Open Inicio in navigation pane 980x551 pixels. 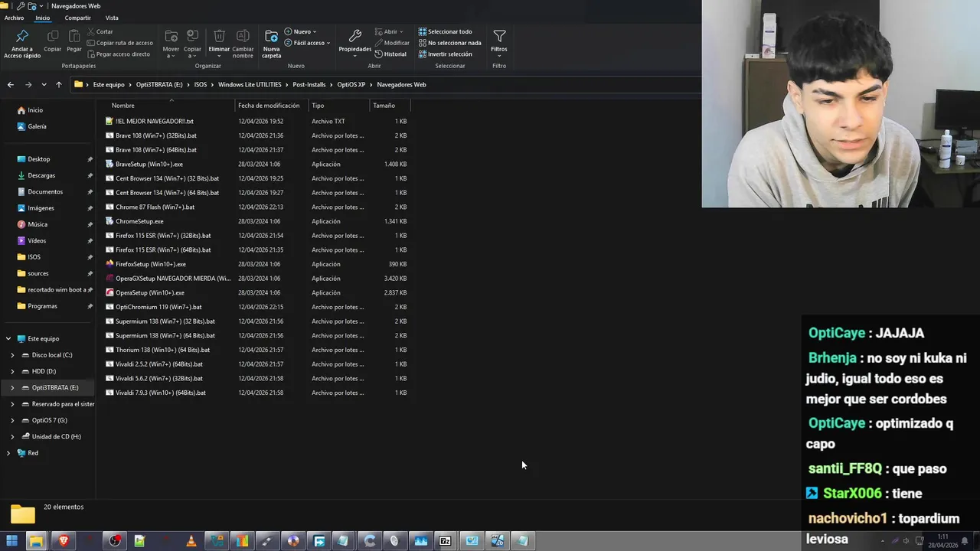tap(35, 110)
